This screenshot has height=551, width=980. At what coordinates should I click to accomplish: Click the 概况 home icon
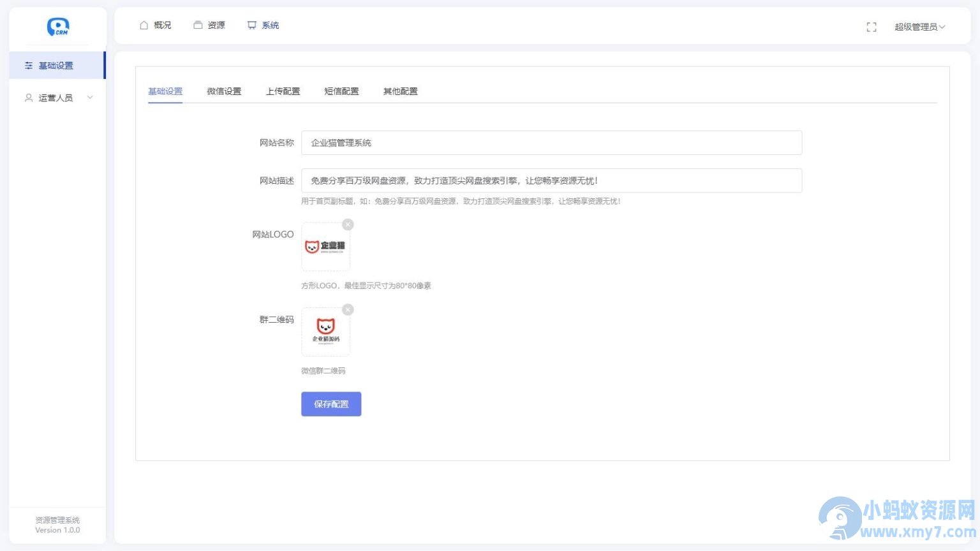(144, 25)
